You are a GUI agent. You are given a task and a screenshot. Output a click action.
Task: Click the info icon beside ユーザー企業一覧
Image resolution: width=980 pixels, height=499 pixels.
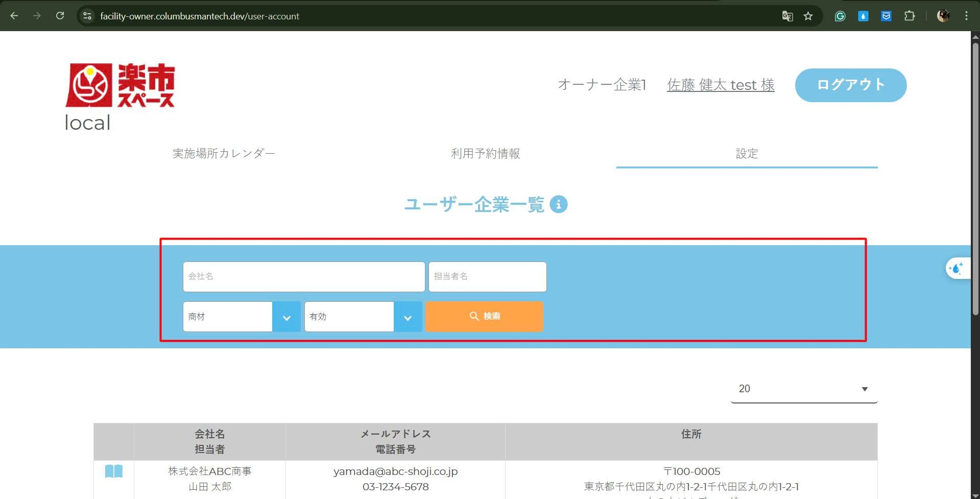558,204
